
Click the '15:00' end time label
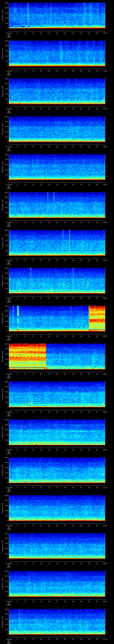tap(105, 33)
